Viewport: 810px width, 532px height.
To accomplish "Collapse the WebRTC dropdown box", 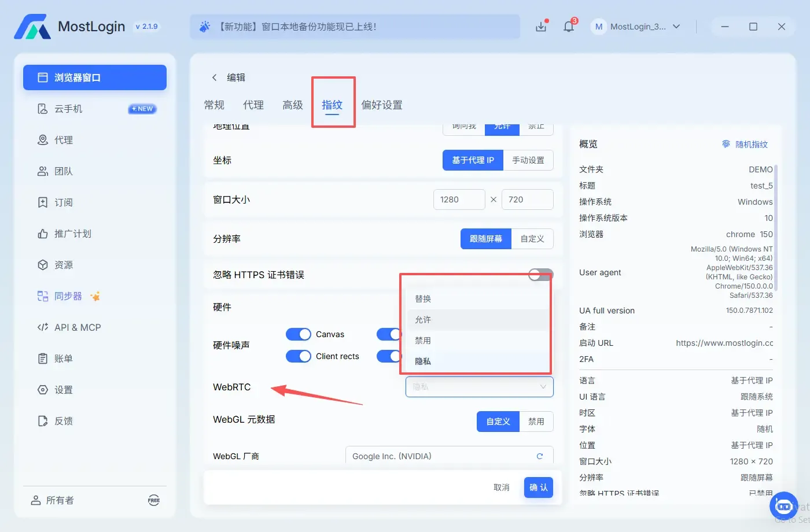I will click(480, 387).
